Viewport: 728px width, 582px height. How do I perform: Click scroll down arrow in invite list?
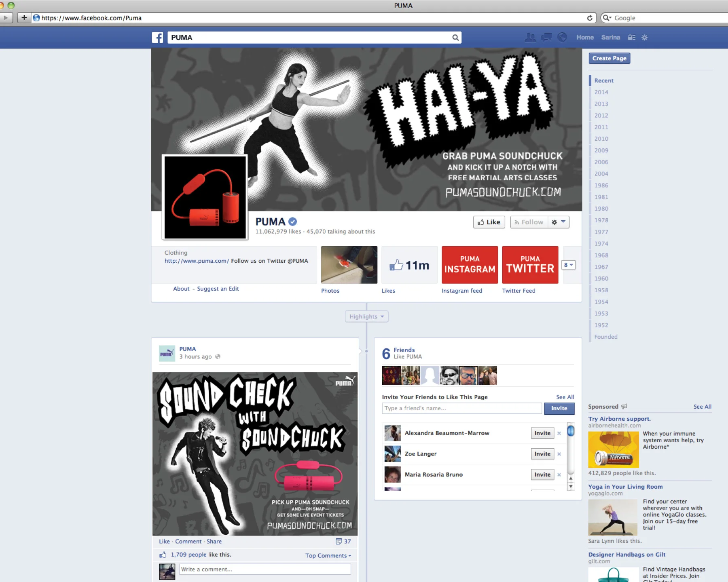[x=571, y=487]
